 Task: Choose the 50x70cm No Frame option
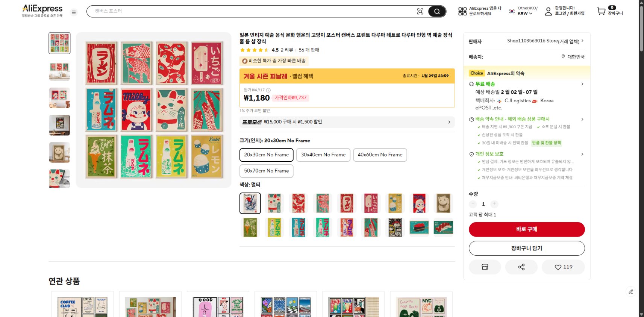266,171
